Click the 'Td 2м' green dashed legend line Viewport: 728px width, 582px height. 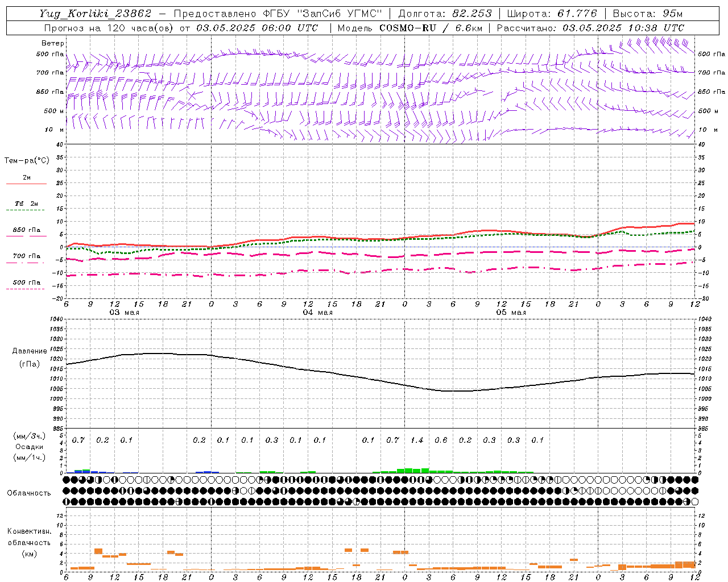click(25, 210)
